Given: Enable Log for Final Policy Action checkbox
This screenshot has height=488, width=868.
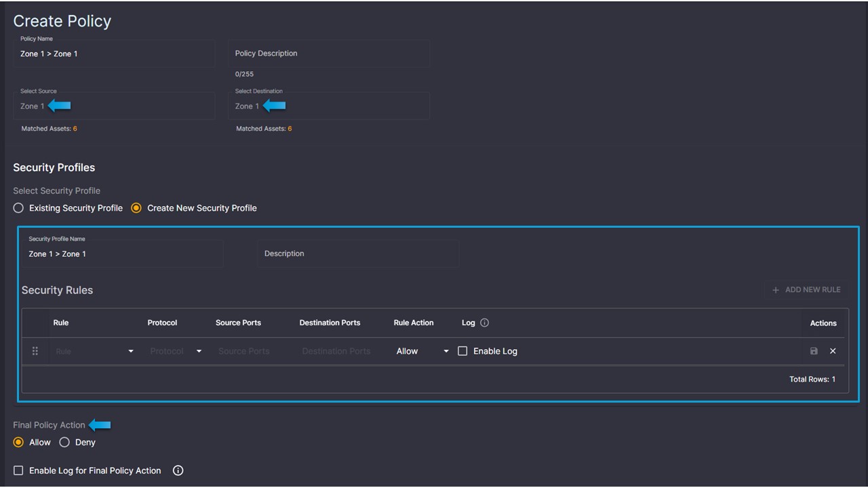Looking at the screenshot, I should point(18,470).
